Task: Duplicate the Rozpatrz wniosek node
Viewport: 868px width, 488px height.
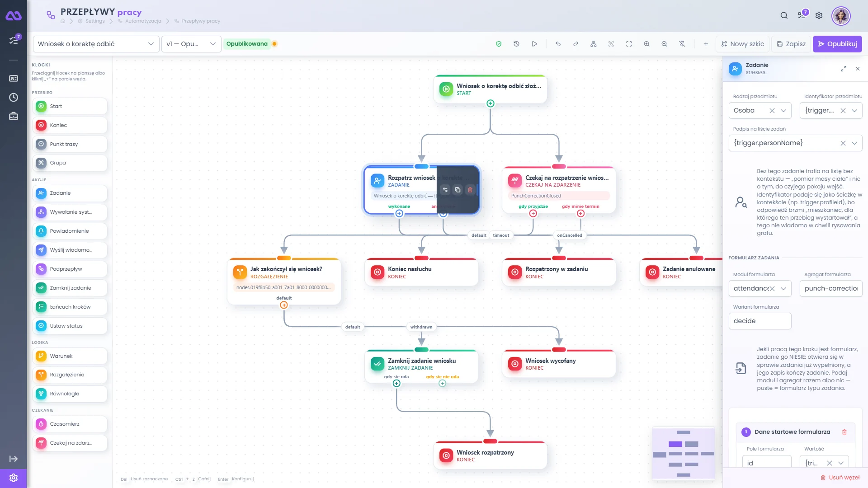Action: 458,190
